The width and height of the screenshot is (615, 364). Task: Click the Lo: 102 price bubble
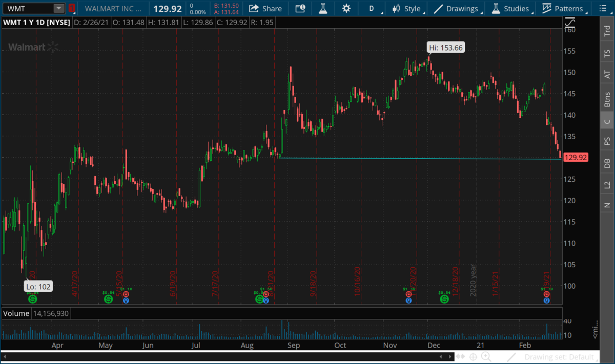39,286
